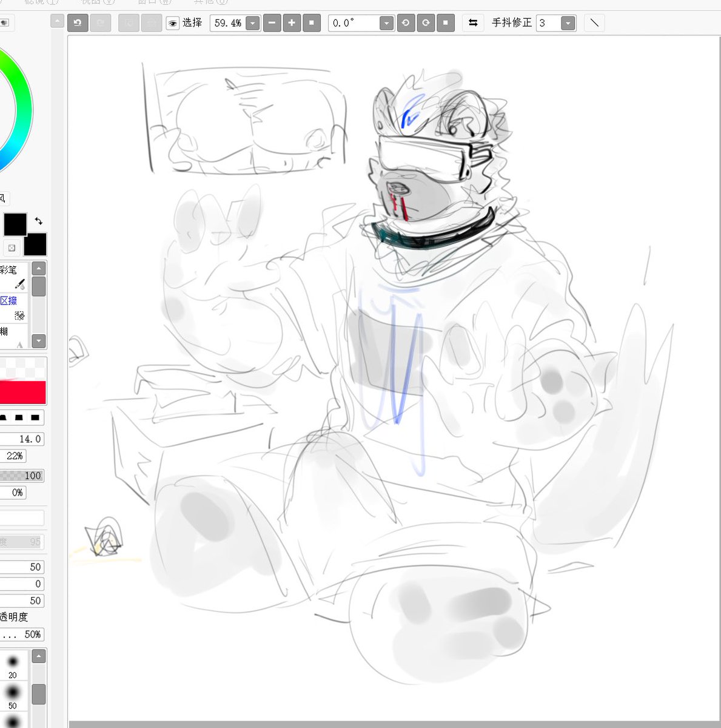Swap foreground and background colors
This screenshot has width=721, height=728.
pos(39,221)
